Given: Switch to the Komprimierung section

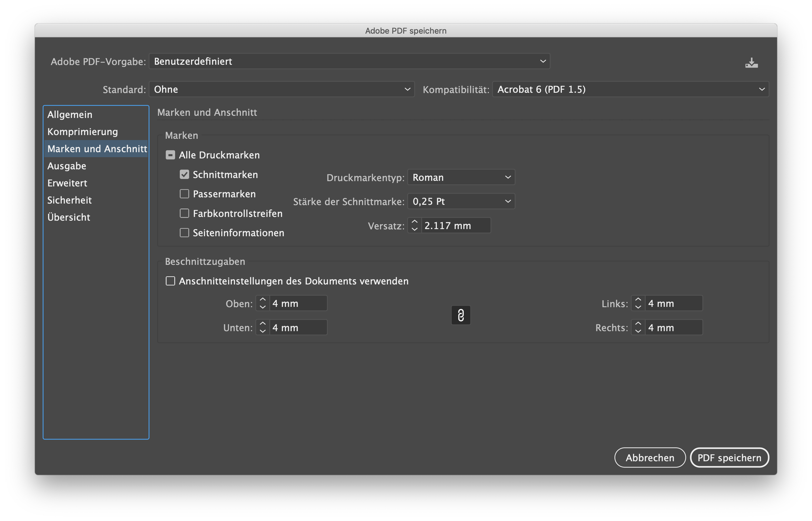Looking at the screenshot, I should [x=83, y=132].
